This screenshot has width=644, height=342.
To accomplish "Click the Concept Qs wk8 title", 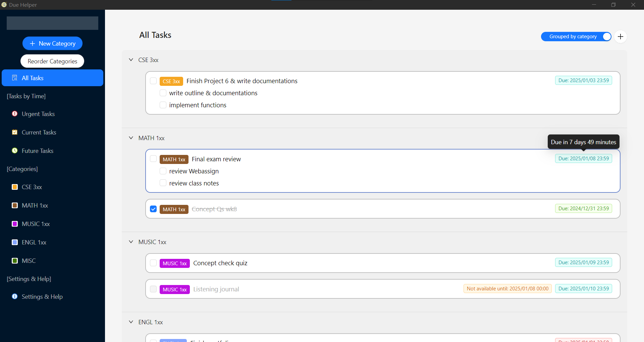I will [x=214, y=209].
